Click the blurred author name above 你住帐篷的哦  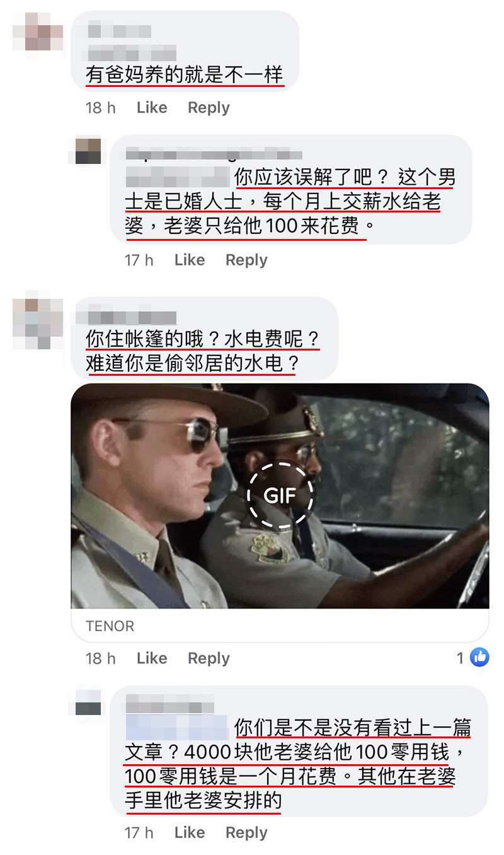pos(126,317)
